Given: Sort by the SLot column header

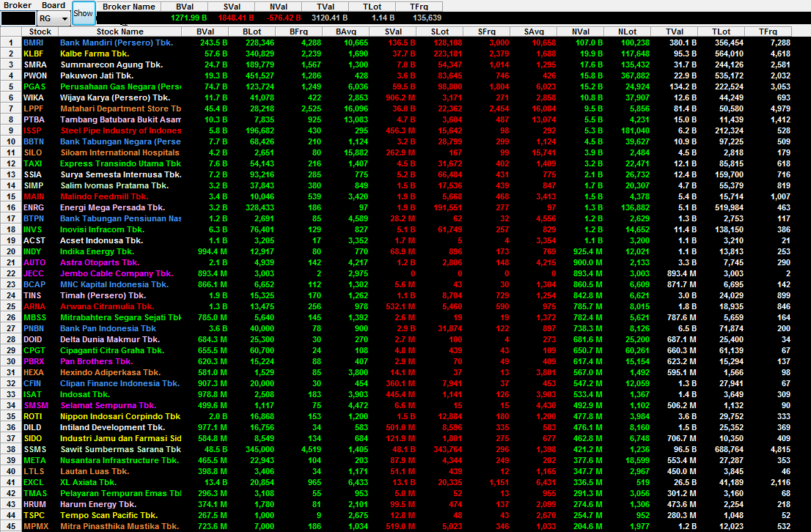Looking at the screenshot, I should tap(440, 32).
